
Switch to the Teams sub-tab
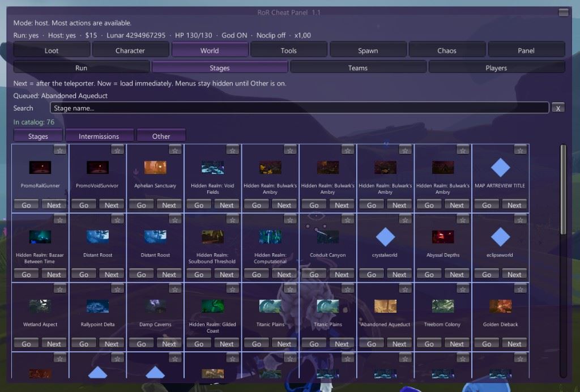click(358, 67)
